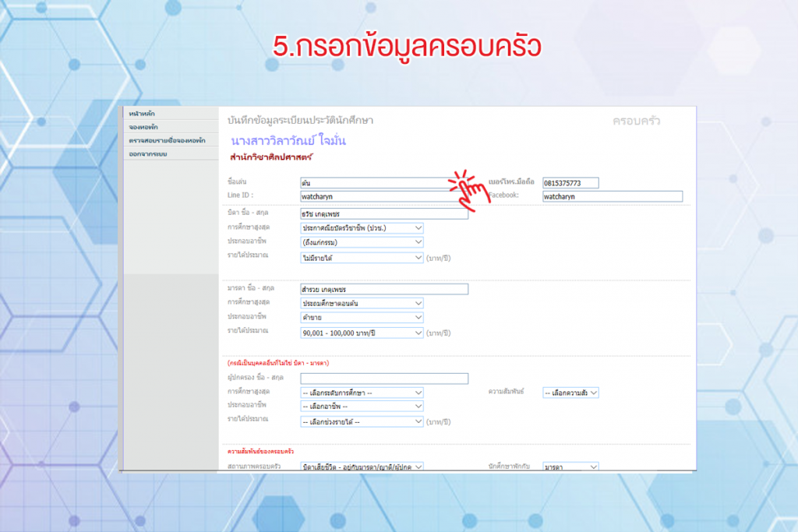Open father's income dropdown showing ไม่มีรายได้
Image resolution: width=798 pixels, height=532 pixels.
[362, 257]
